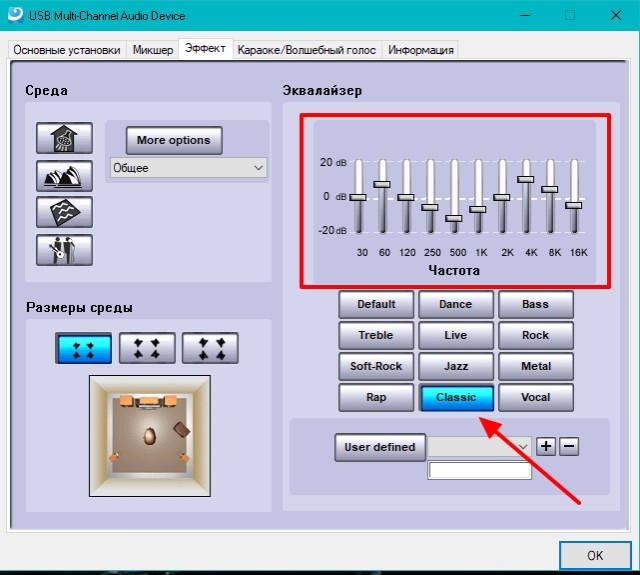Apply the Default equalizer preset
Viewport: 640px width, 575px height.
tap(376, 304)
